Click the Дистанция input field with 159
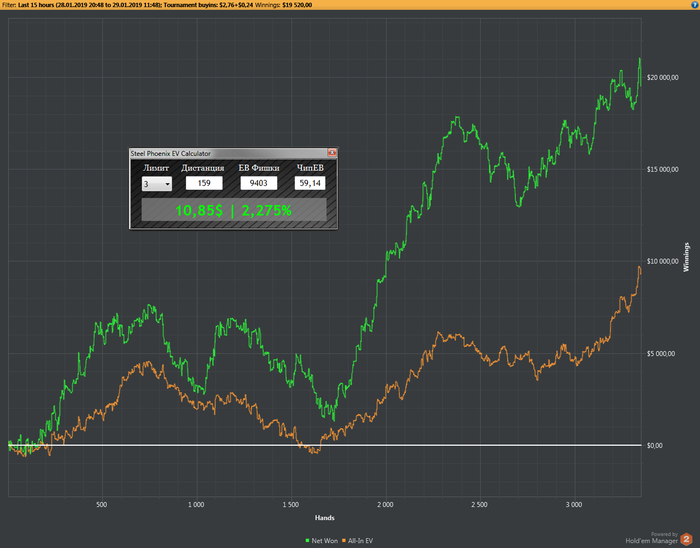This screenshot has width=700, height=548. pyautogui.click(x=204, y=183)
